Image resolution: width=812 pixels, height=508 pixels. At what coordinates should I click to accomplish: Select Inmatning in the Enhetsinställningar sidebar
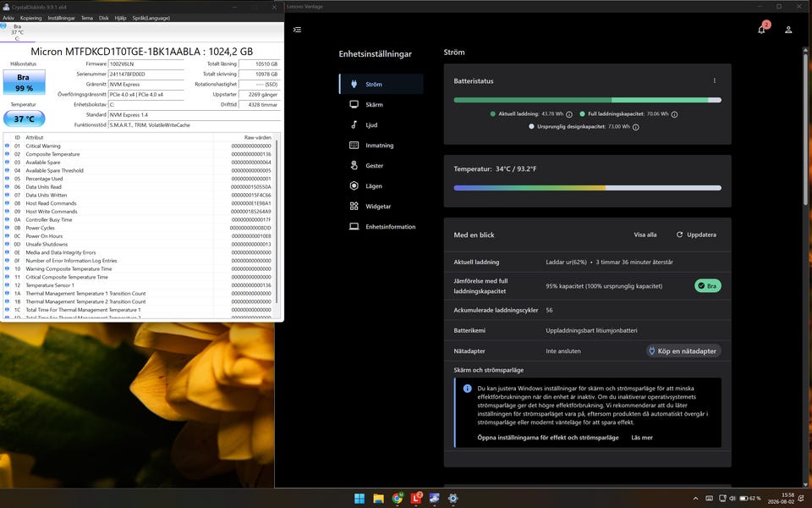[381, 145]
